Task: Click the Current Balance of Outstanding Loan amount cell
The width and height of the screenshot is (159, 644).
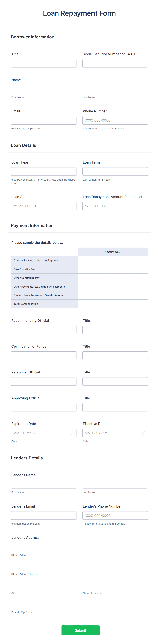Action: (x=113, y=261)
